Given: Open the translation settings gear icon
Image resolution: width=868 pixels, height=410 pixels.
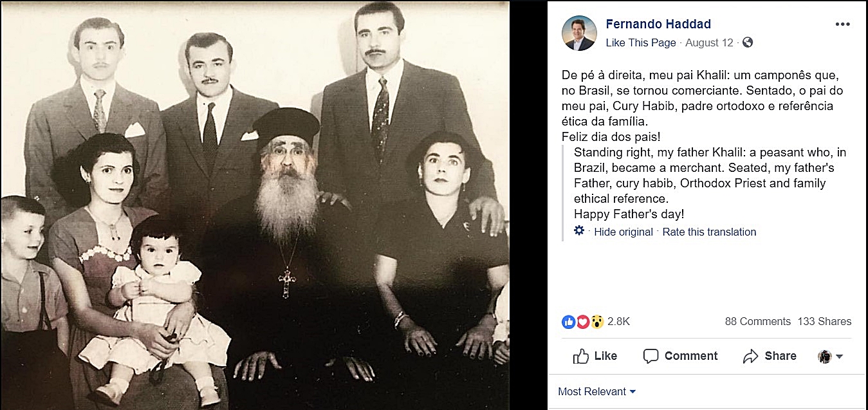Looking at the screenshot, I should pyautogui.click(x=579, y=231).
